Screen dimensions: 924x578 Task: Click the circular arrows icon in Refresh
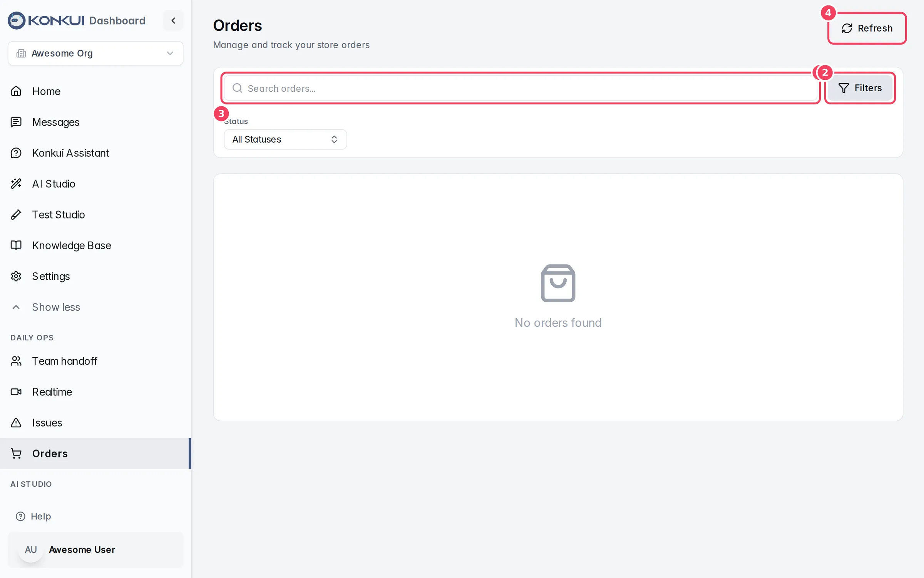[x=847, y=29]
